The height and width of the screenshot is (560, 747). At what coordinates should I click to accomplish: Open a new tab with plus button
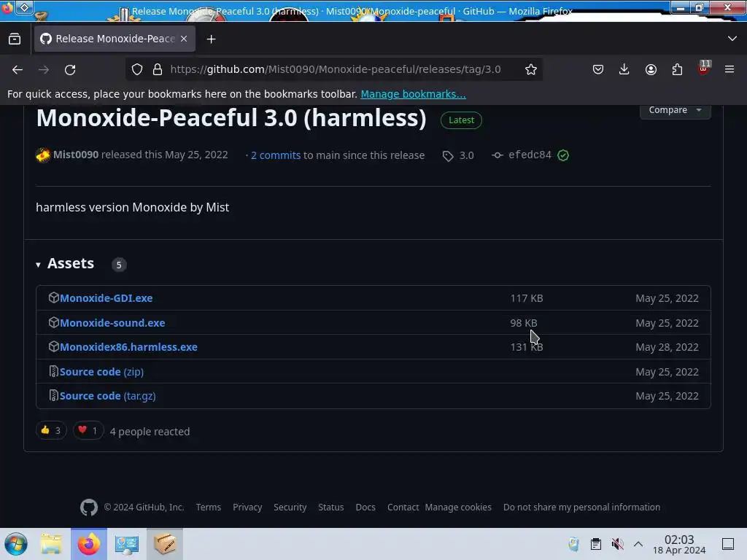click(211, 39)
